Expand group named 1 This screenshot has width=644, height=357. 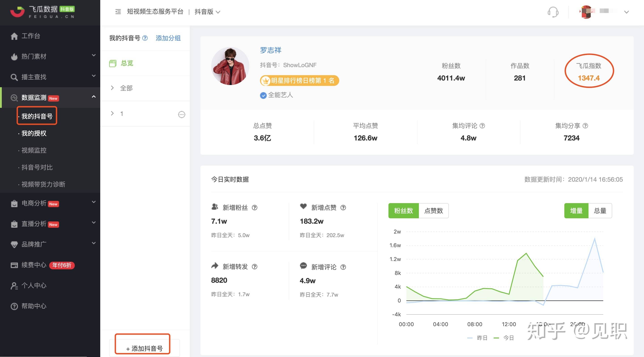click(112, 113)
